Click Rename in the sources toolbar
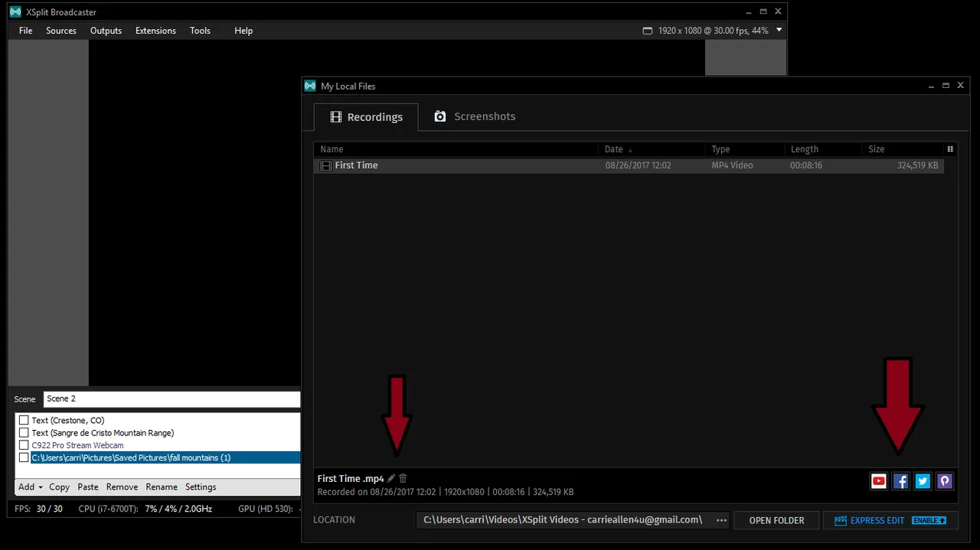Screen dimensions: 980x550 pos(162,487)
